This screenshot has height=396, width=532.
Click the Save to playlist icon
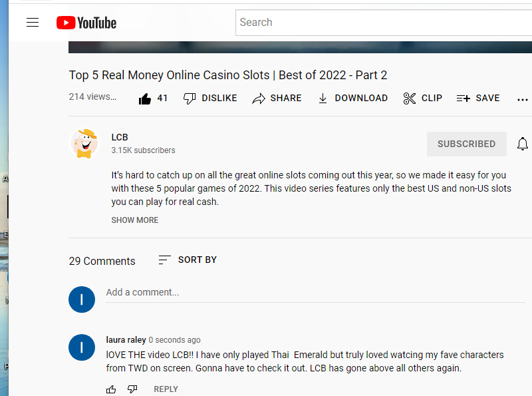463,99
